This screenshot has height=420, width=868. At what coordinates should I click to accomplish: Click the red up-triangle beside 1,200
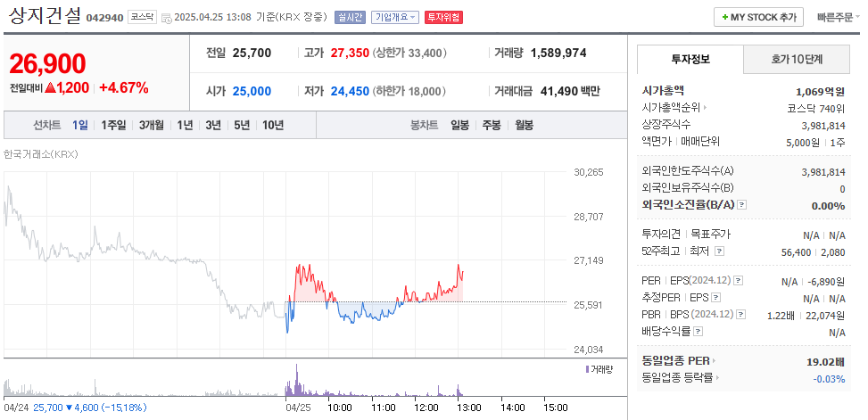click(x=50, y=87)
